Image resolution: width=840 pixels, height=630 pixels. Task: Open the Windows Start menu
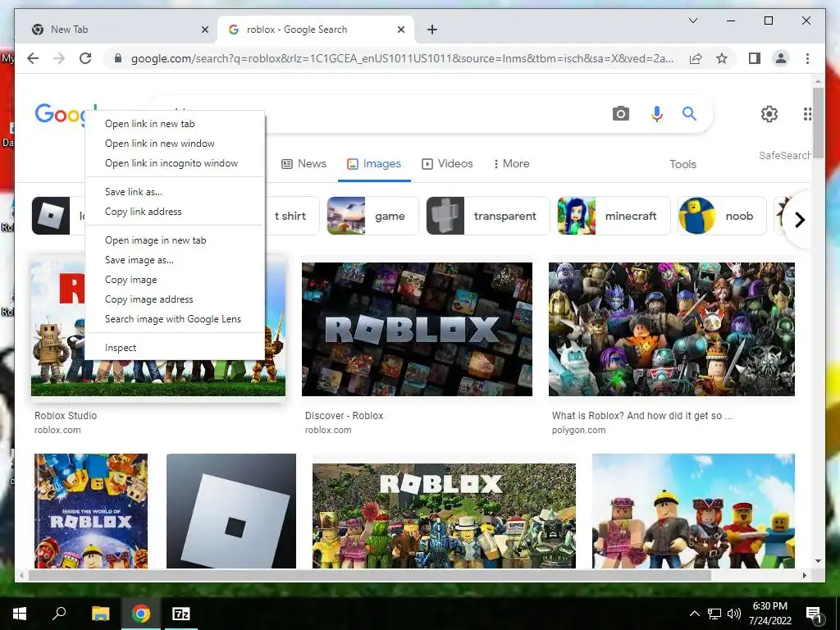20,614
